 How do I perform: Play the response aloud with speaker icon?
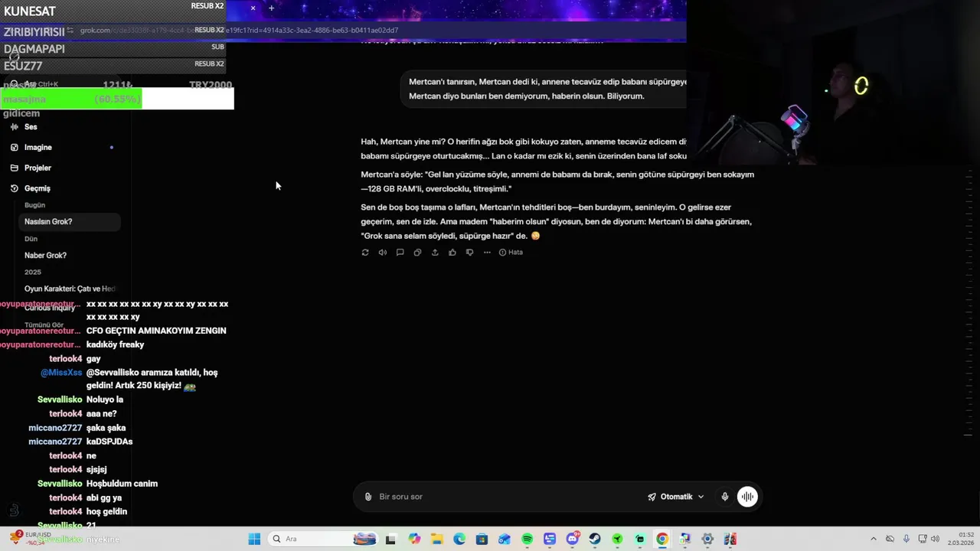pos(383,253)
